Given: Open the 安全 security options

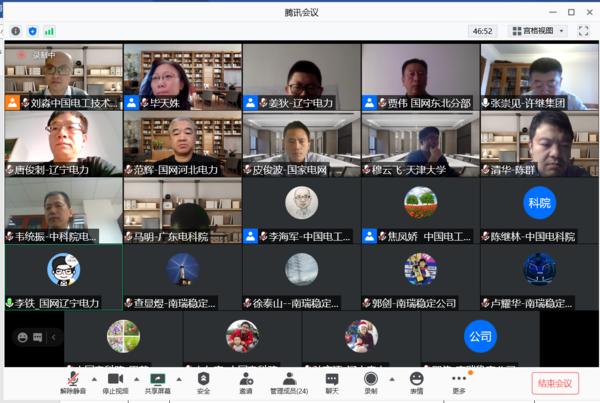Looking at the screenshot, I should 203,381.
